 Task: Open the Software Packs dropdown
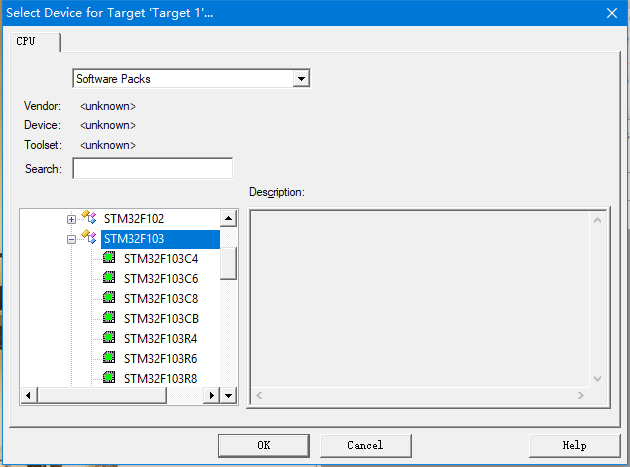(x=301, y=79)
